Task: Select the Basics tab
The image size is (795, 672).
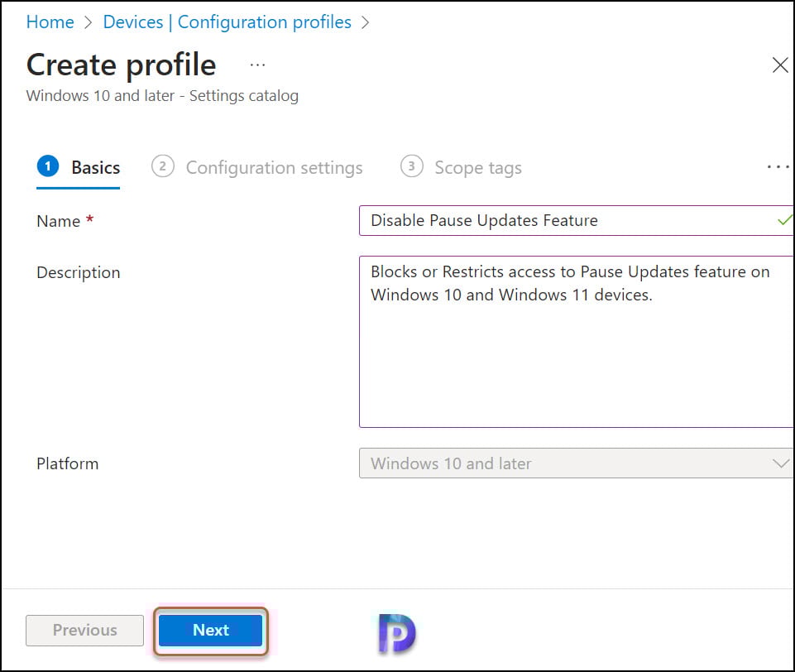Action: [79, 167]
